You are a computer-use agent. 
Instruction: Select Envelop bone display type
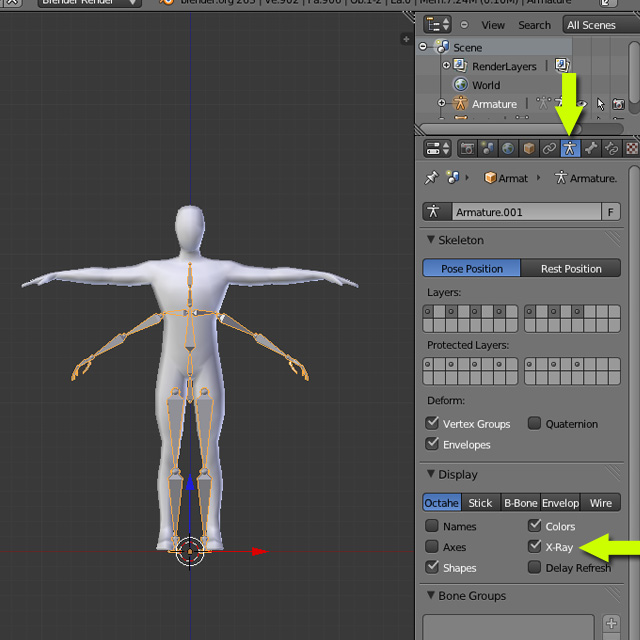(560, 503)
